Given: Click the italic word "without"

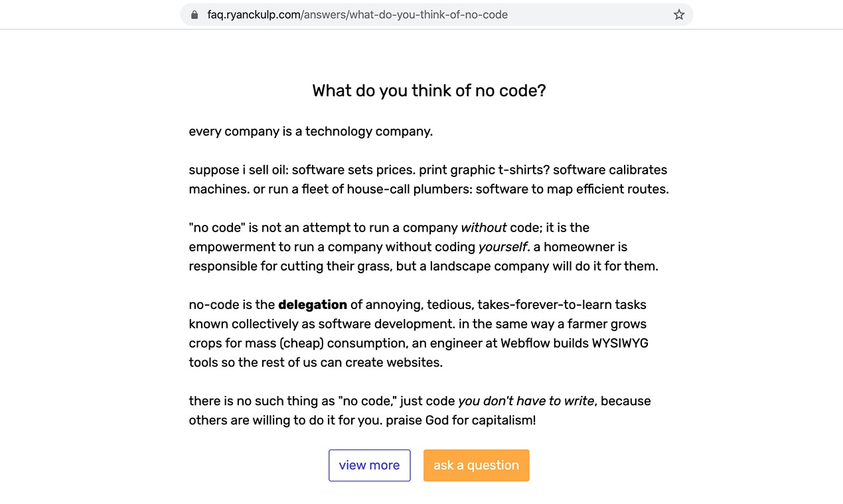Looking at the screenshot, I should 484,227.
